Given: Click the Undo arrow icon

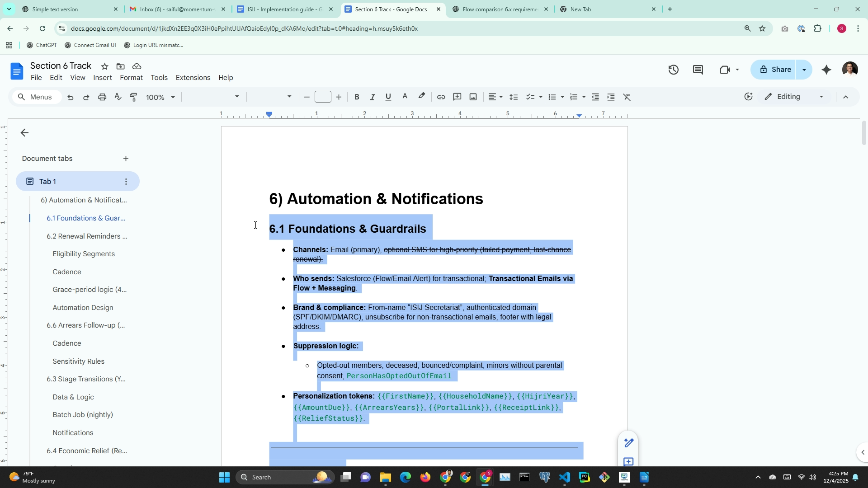Looking at the screenshot, I should pos(70,97).
